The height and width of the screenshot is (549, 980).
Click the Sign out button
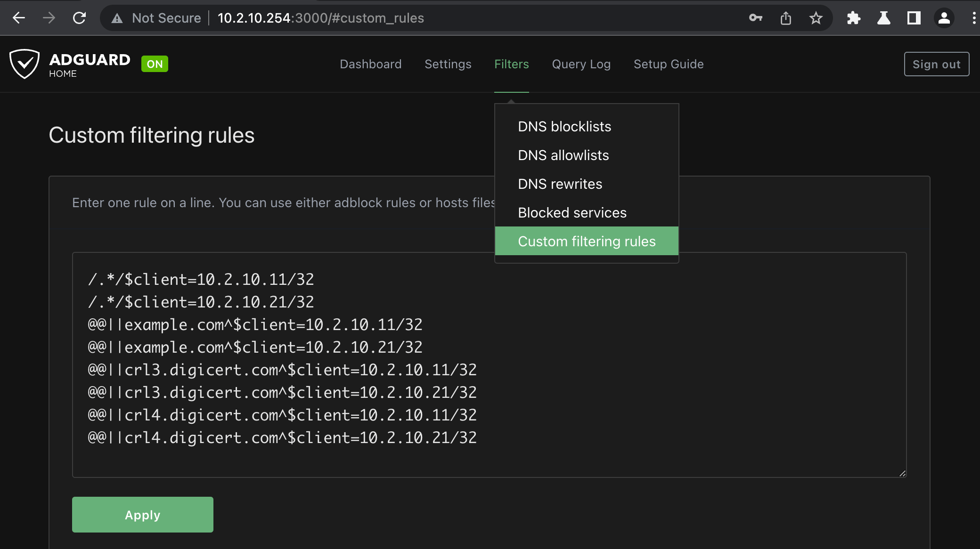(x=936, y=64)
